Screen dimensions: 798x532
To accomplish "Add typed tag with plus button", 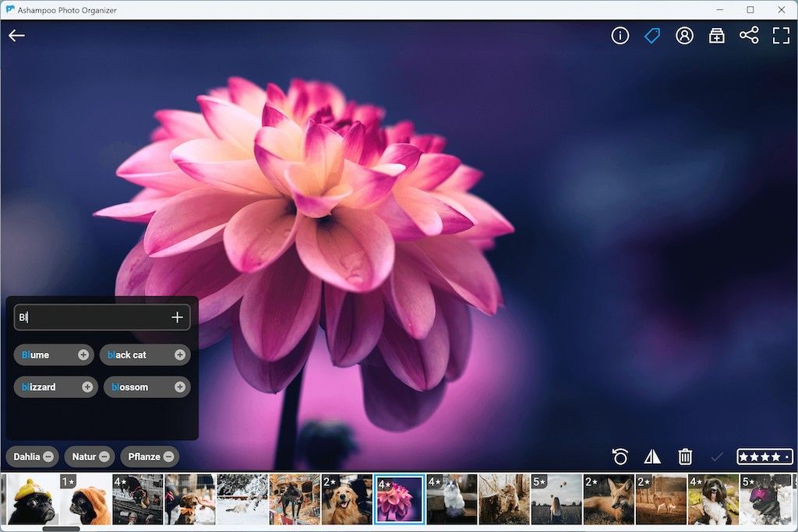I will pos(177,317).
